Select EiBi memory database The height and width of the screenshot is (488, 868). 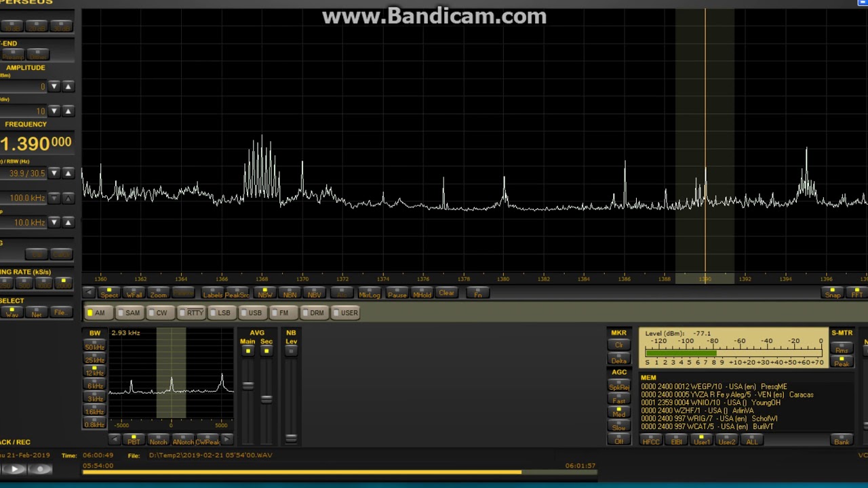tap(676, 441)
